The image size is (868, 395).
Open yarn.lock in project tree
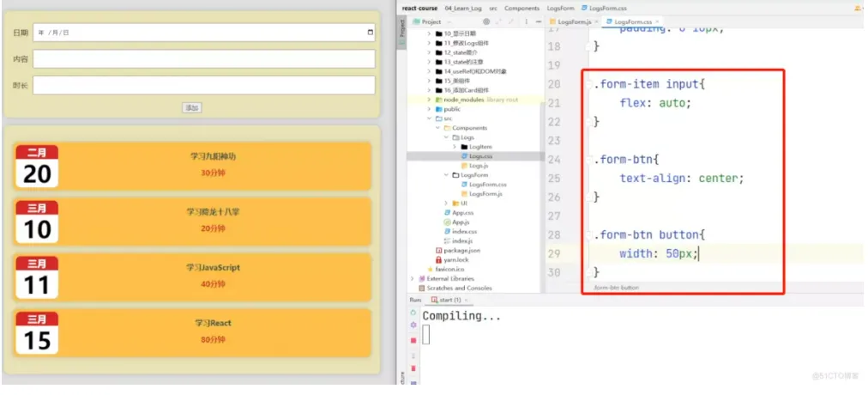(x=452, y=260)
